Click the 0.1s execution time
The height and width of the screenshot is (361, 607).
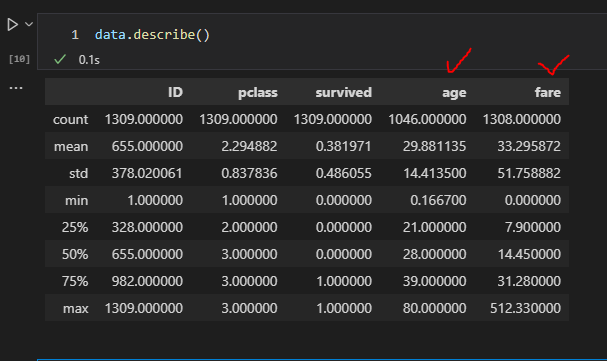point(89,60)
